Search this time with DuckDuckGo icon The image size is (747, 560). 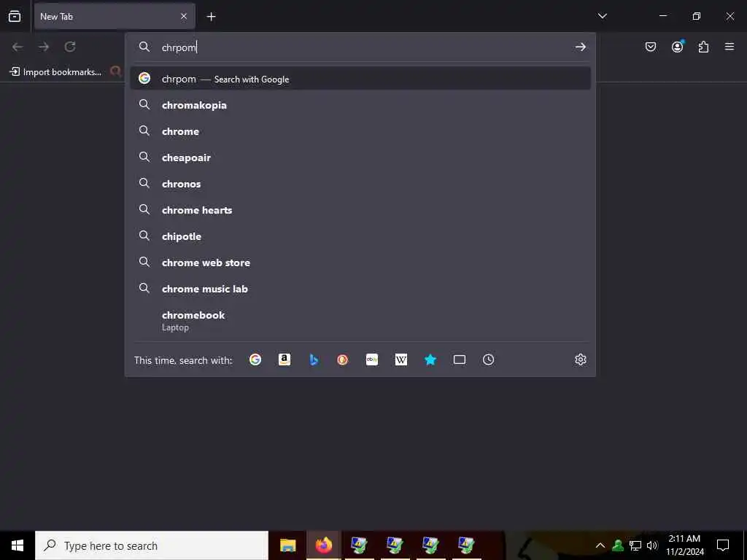coord(343,359)
